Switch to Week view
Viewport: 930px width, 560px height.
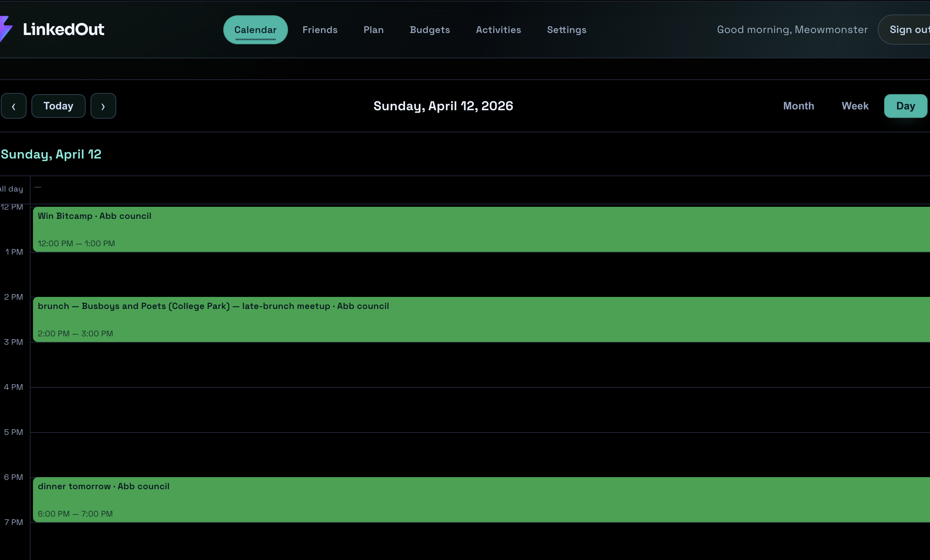(x=855, y=106)
